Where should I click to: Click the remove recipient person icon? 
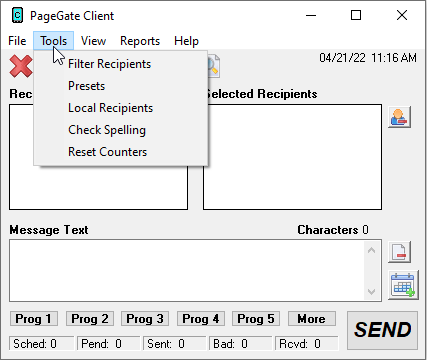click(399, 117)
